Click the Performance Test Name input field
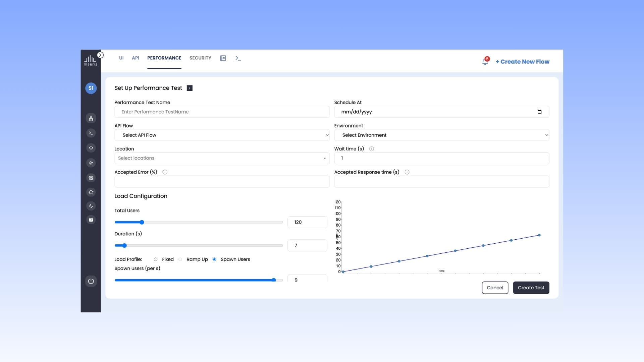This screenshot has height=362, width=644. click(x=222, y=112)
